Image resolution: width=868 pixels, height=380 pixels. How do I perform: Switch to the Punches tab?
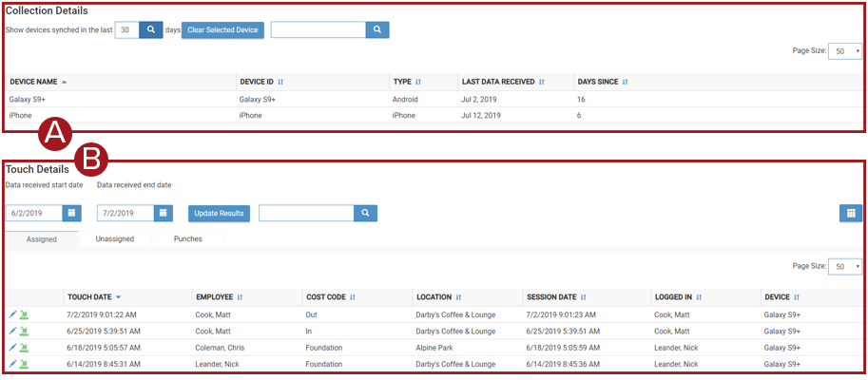[187, 239]
